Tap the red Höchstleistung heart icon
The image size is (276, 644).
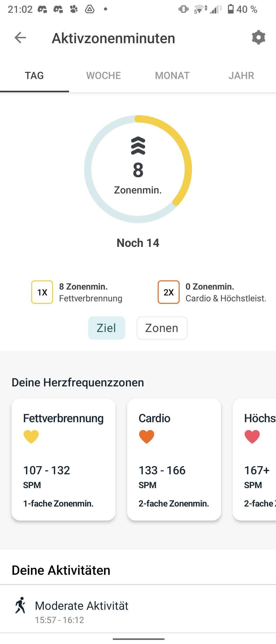(252, 436)
